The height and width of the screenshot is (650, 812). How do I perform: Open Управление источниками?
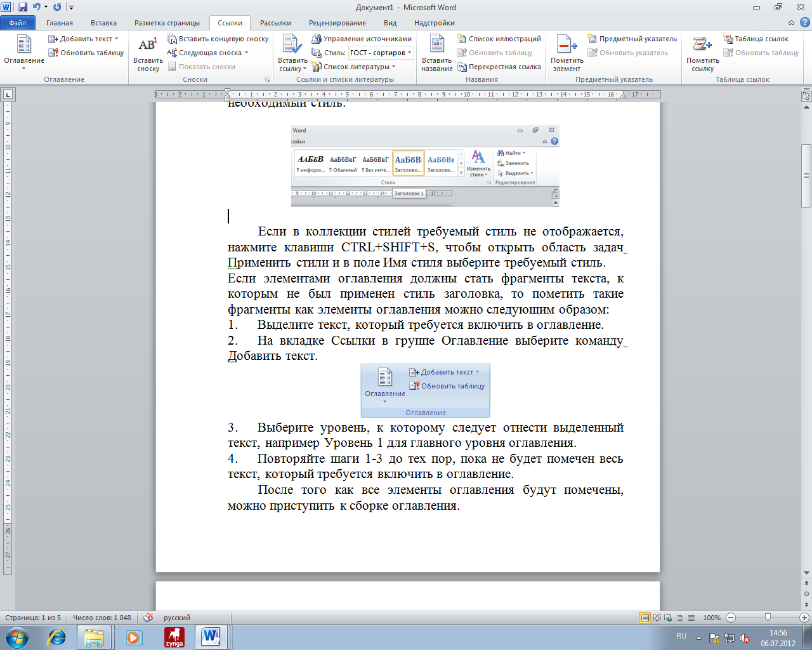pyautogui.click(x=362, y=39)
